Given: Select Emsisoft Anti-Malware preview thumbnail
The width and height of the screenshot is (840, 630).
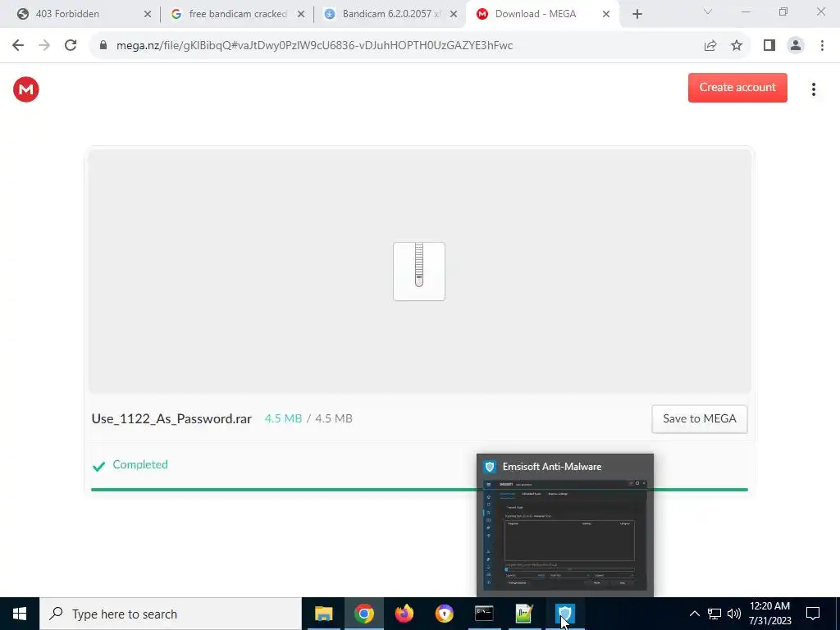Looking at the screenshot, I should tap(565, 525).
